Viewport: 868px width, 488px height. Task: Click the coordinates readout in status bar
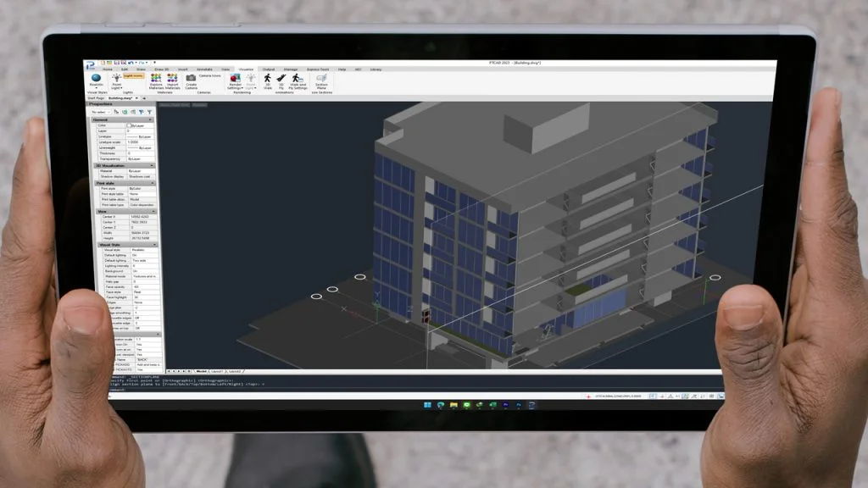(618, 396)
